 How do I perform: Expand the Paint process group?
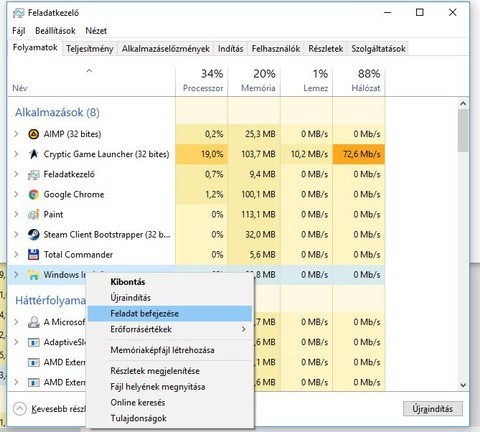(x=16, y=214)
